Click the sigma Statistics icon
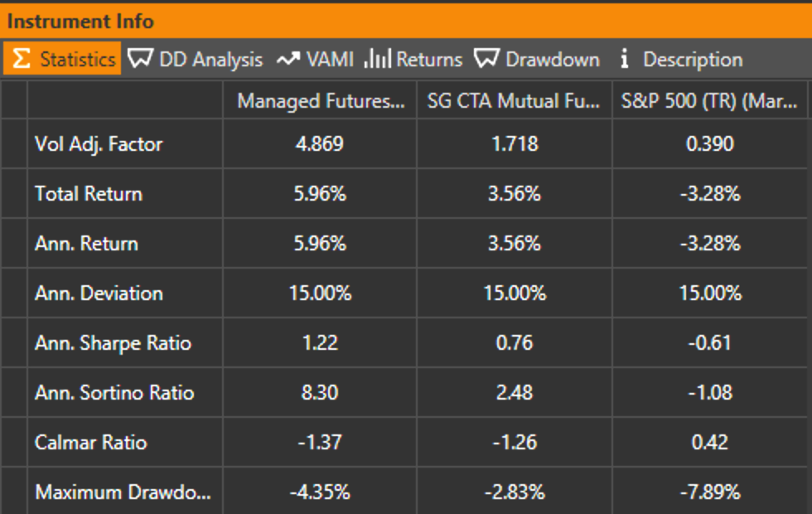The height and width of the screenshot is (514, 812). (x=22, y=60)
